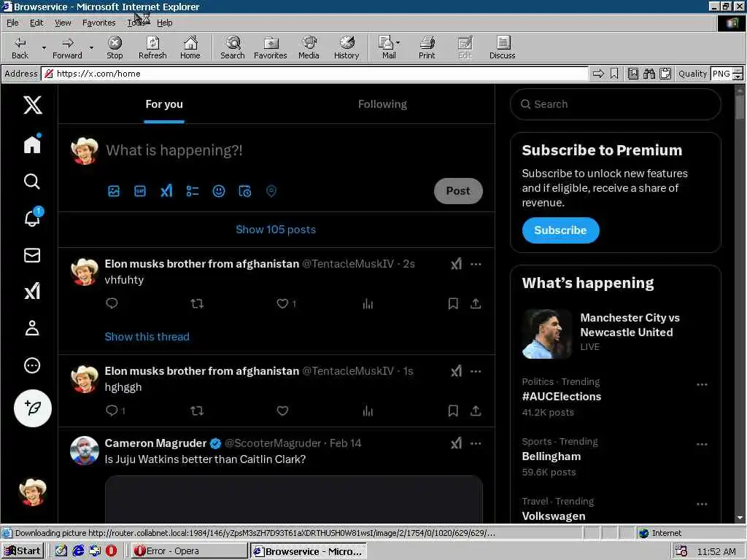Click the address bar URL field
747x560 pixels.
315,74
